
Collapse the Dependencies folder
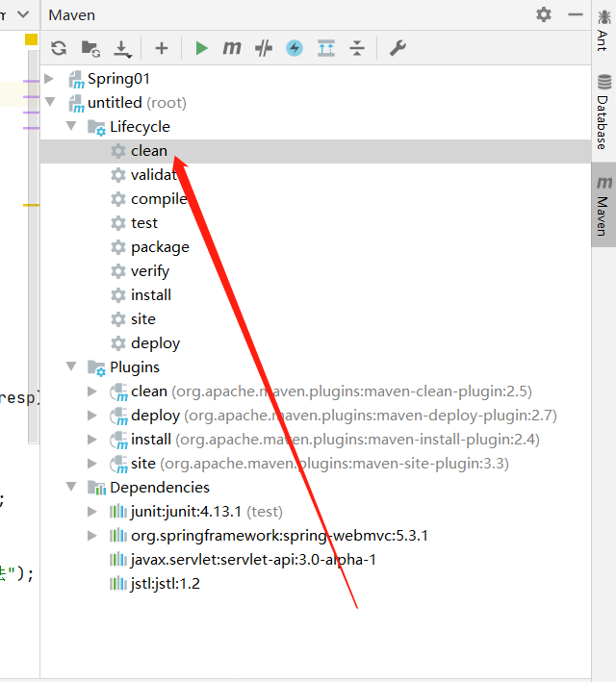[x=71, y=487]
